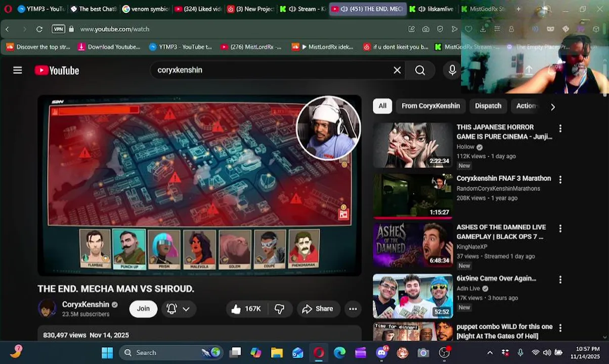This screenshot has width=609, height=364.
Task: Reload the page with the refresh icon
Action: coord(39,29)
